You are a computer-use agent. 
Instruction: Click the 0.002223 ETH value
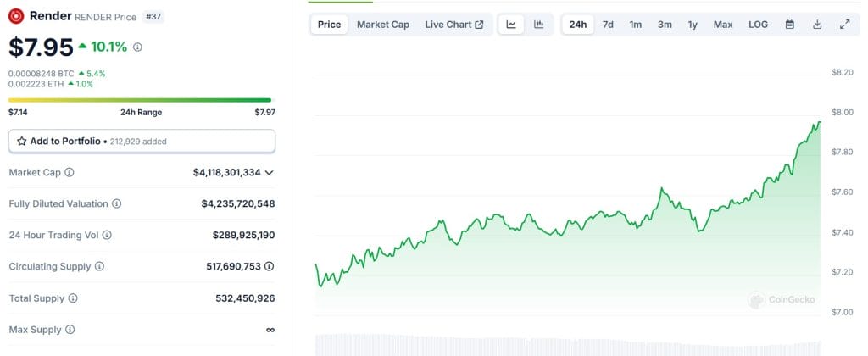[36, 84]
